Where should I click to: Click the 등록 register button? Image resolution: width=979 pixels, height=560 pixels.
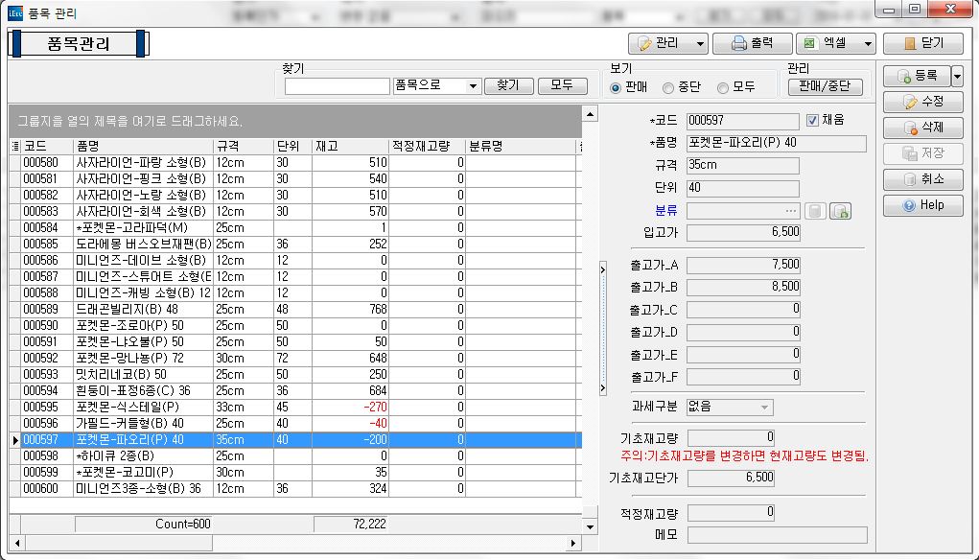click(x=917, y=76)
